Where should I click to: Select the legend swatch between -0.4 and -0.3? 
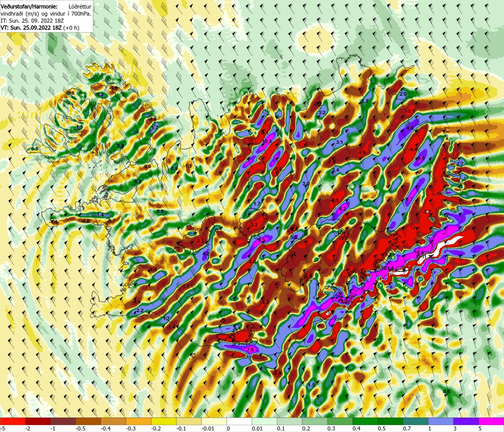(113, 421)
